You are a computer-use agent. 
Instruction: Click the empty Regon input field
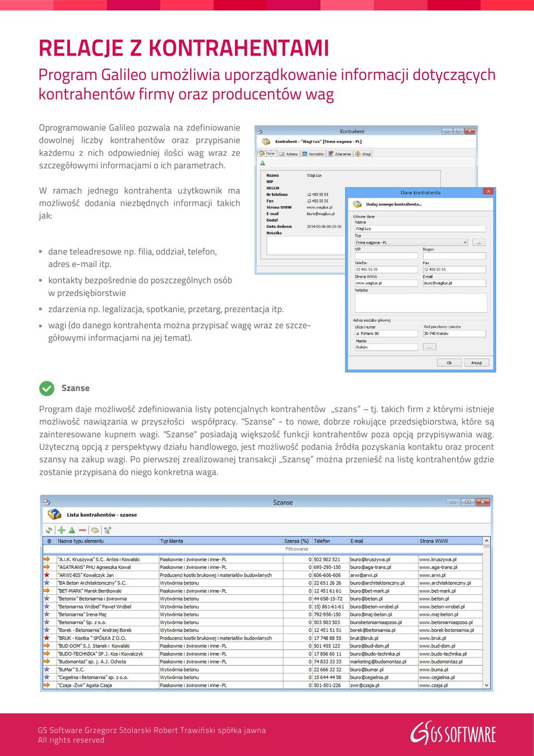pos(454,256)
